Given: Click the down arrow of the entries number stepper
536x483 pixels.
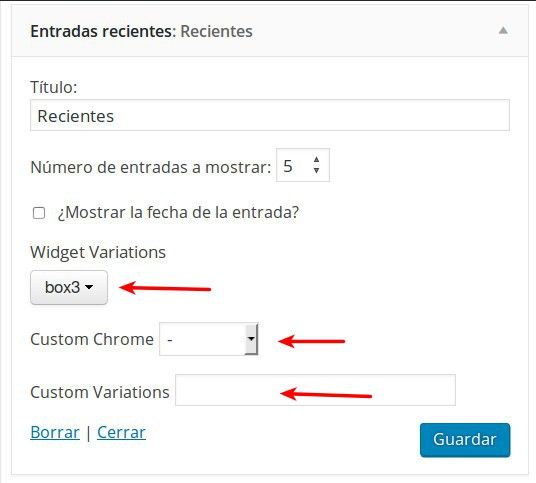Looking at the screenshot, I should [x=317, y=170].
